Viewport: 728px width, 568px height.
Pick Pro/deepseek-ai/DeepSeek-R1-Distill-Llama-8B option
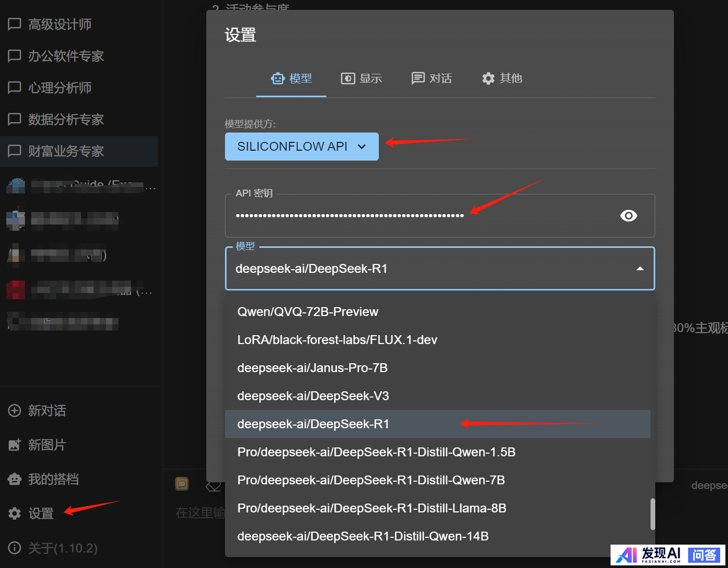[438, 508]
